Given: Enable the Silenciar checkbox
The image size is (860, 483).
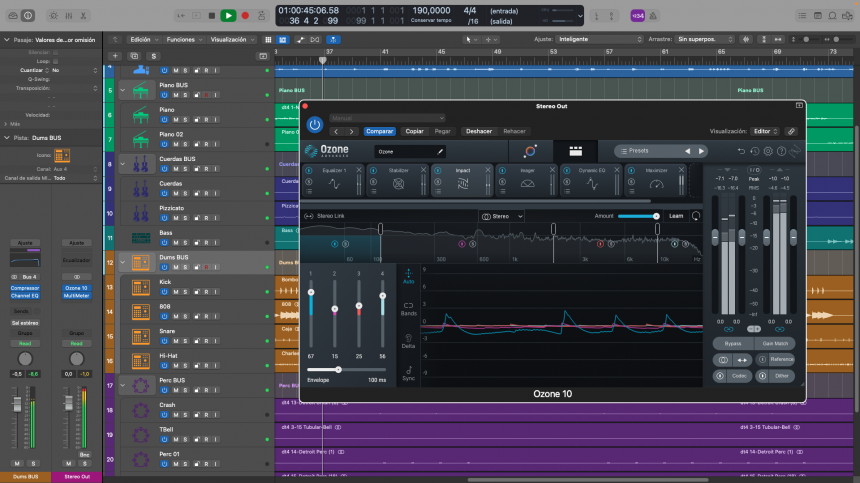Looking at the screenshot, I should pyautogui.click(x=55, y=53).
